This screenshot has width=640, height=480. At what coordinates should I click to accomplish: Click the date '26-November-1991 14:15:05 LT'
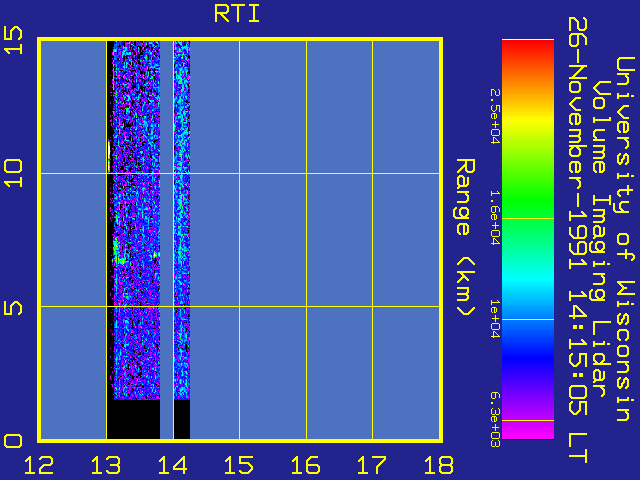[x=578, y=240]
